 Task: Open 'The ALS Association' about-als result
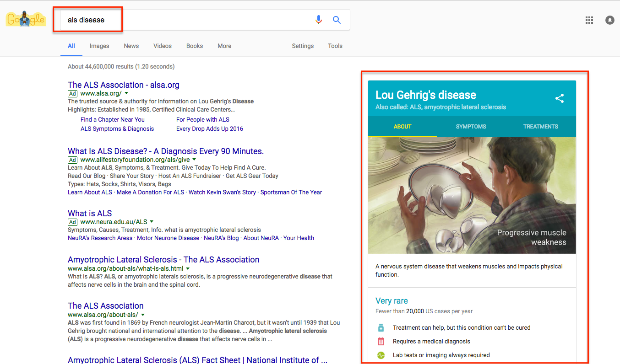click(x=106, y=305)
